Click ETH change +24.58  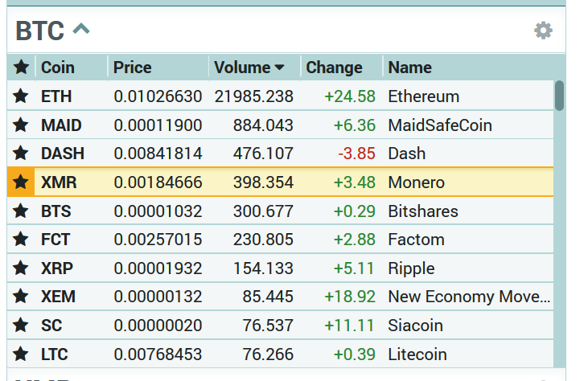tap(350, 96)
